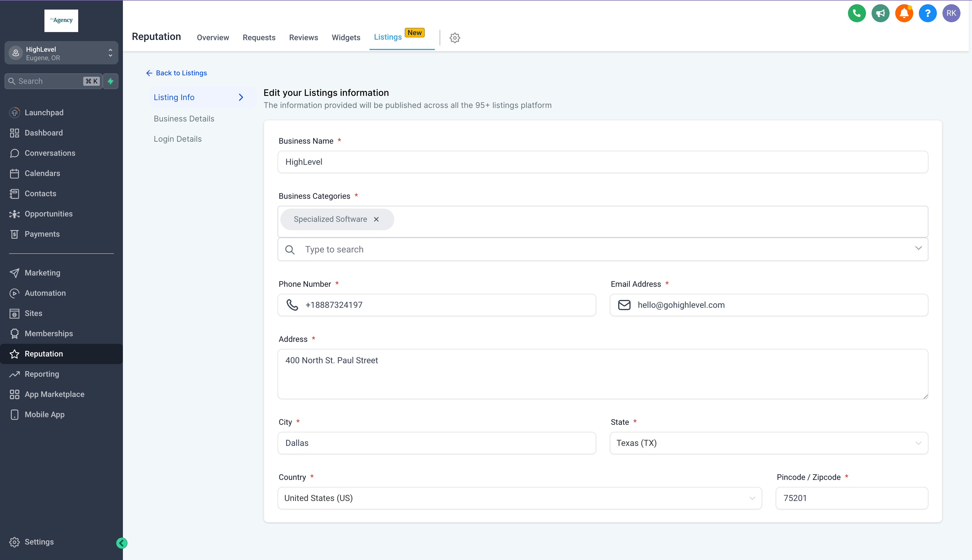This screenshot has height=560, width=972.
Task: Click the green lightning quick actions icon
Action: tap(111, 81)
